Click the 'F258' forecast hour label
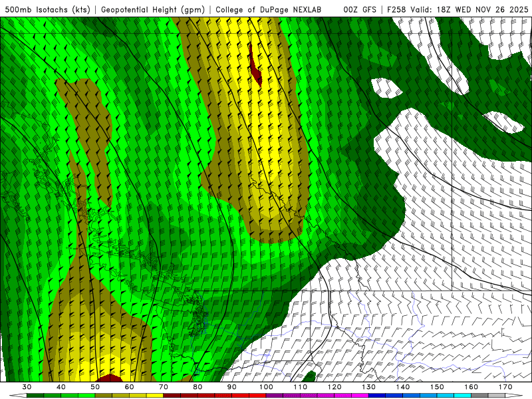532x399 pixels. pyautogui.click(x=396, y=10)
